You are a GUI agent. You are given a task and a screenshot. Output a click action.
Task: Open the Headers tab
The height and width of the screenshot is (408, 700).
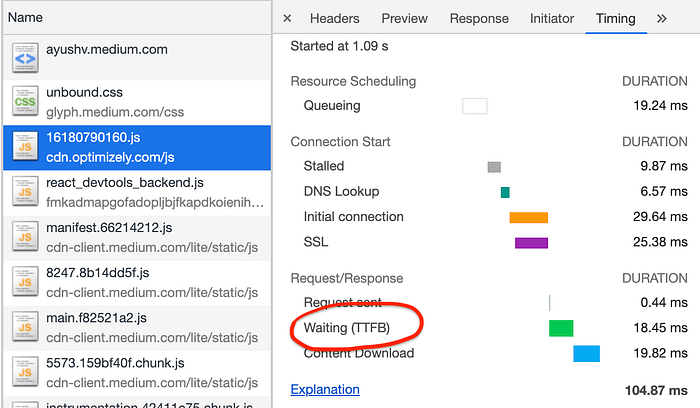click(334, 18)
